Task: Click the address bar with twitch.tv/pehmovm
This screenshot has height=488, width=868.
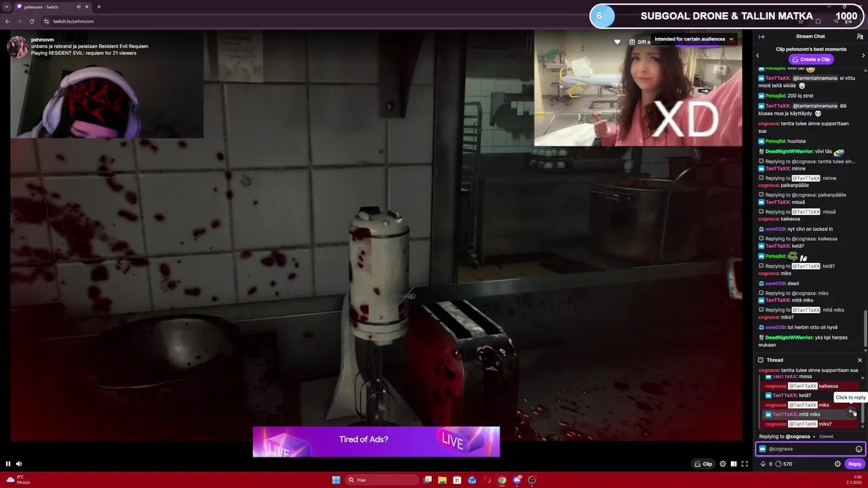Action: [x=73, y=21]
